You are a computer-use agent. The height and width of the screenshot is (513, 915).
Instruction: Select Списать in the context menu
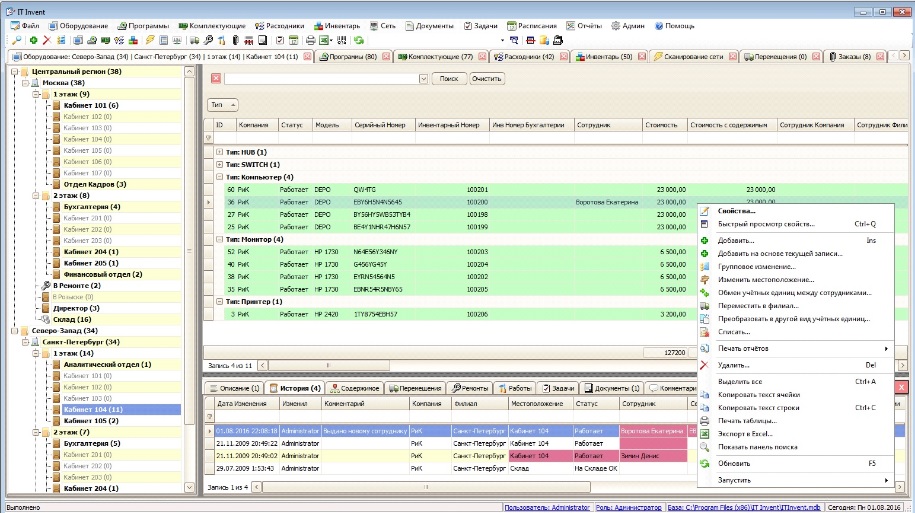click(735, 331)
